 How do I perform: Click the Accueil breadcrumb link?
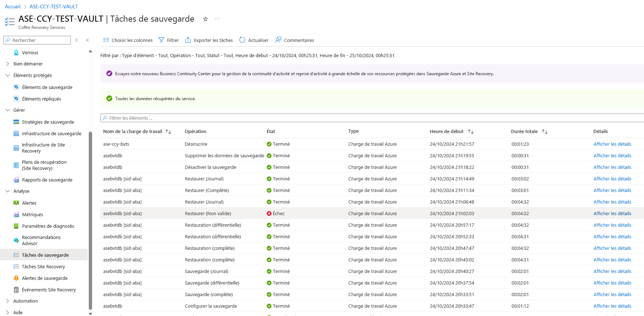13,7
